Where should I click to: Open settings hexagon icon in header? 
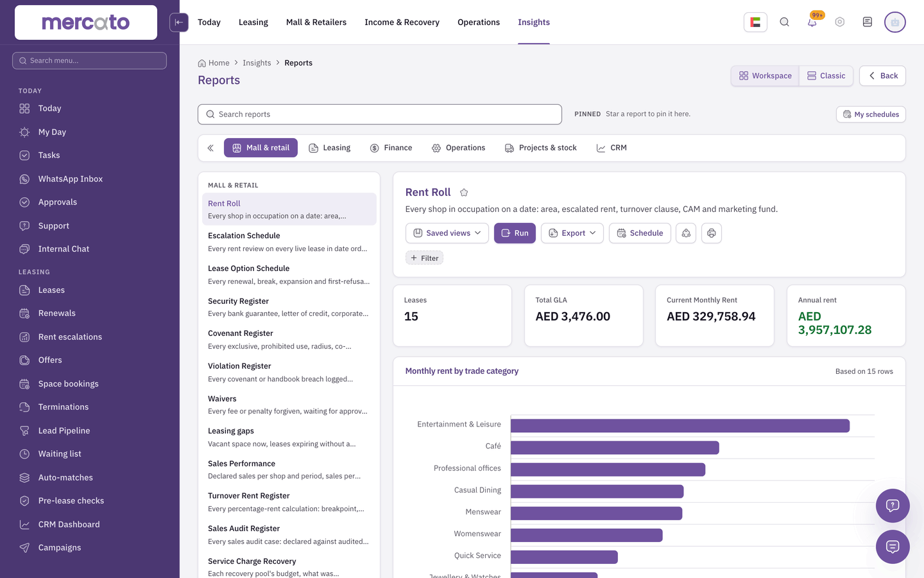pos(840,22)
